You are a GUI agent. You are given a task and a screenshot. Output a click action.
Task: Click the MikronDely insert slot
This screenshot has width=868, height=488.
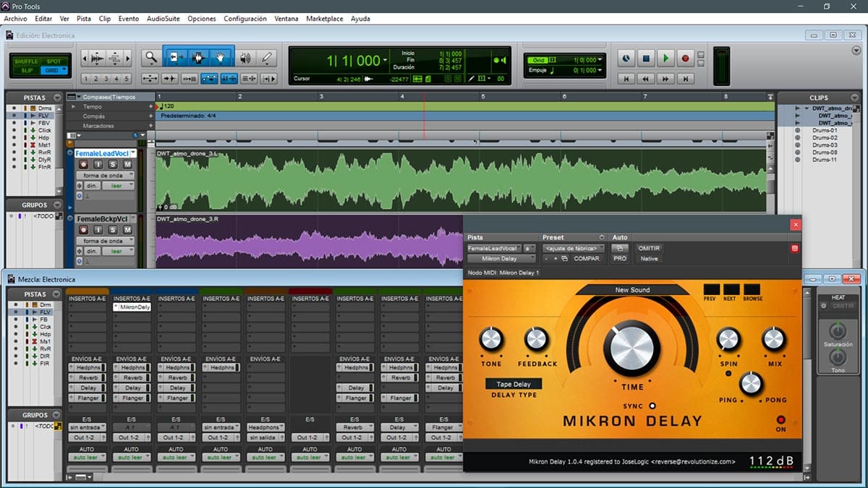coord(132,307)
